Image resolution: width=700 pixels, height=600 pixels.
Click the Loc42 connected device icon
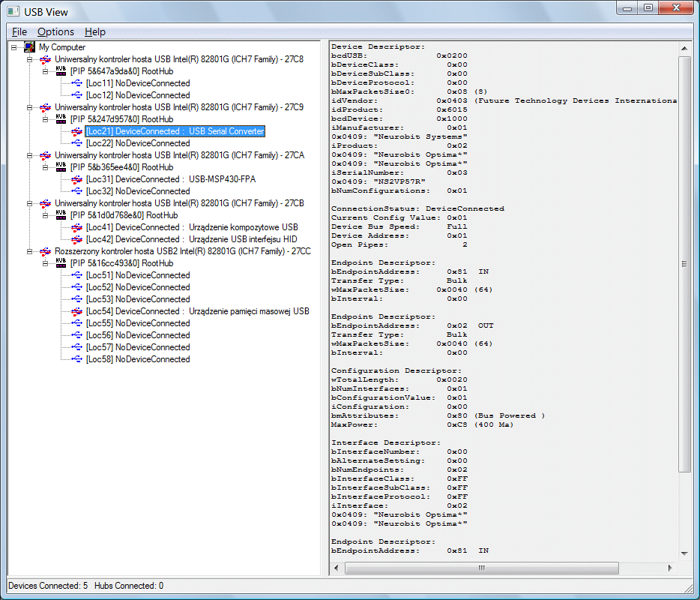[76, 239]
